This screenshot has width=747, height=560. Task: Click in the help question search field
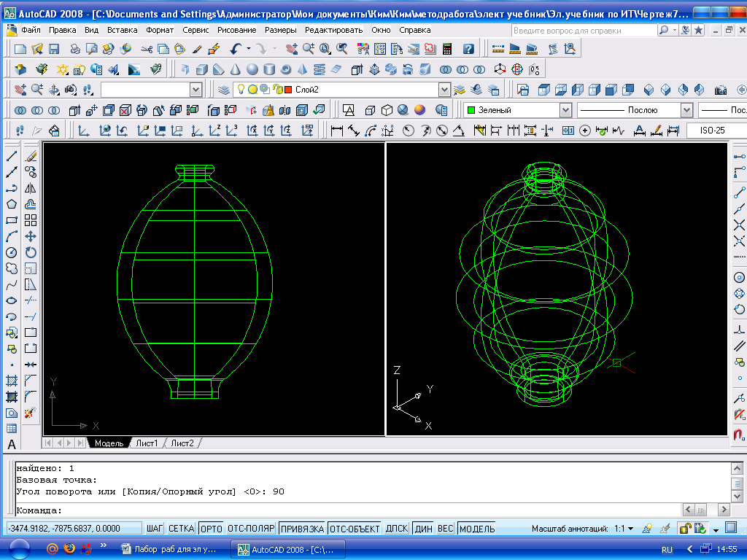pos(584,31)
